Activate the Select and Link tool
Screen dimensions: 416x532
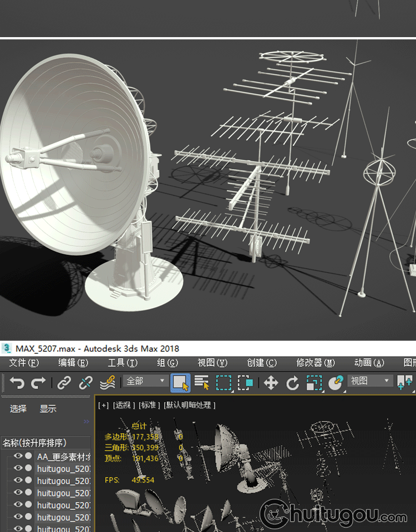[x=64, y=383]
